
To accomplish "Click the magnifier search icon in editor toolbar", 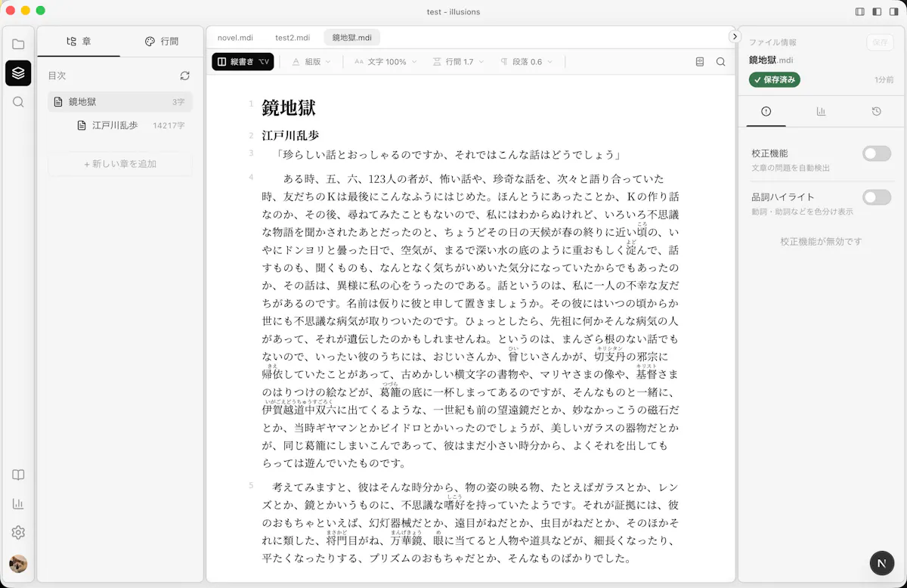I will [721, 62].
